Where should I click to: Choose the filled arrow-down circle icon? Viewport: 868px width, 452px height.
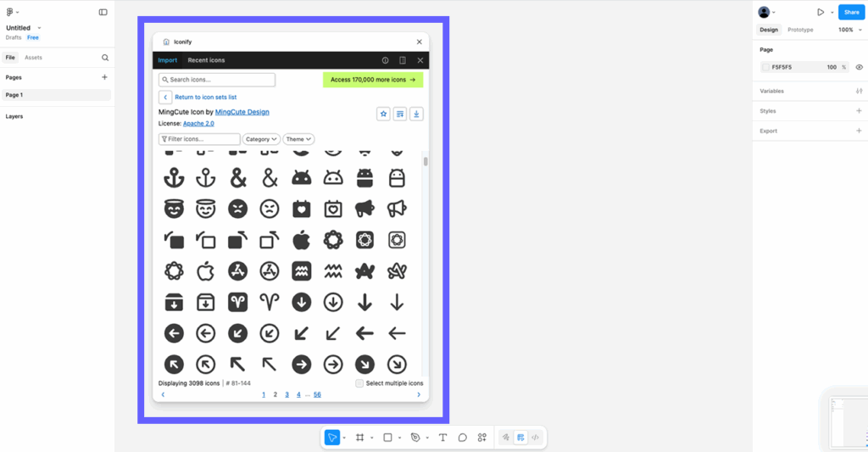coord(301,303)
